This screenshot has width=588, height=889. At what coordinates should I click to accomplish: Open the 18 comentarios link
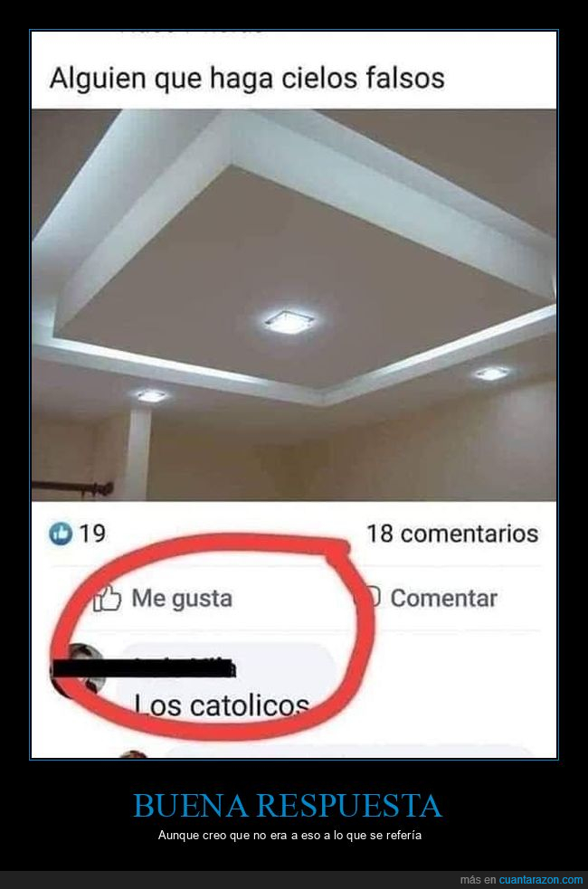coord(452,534)
